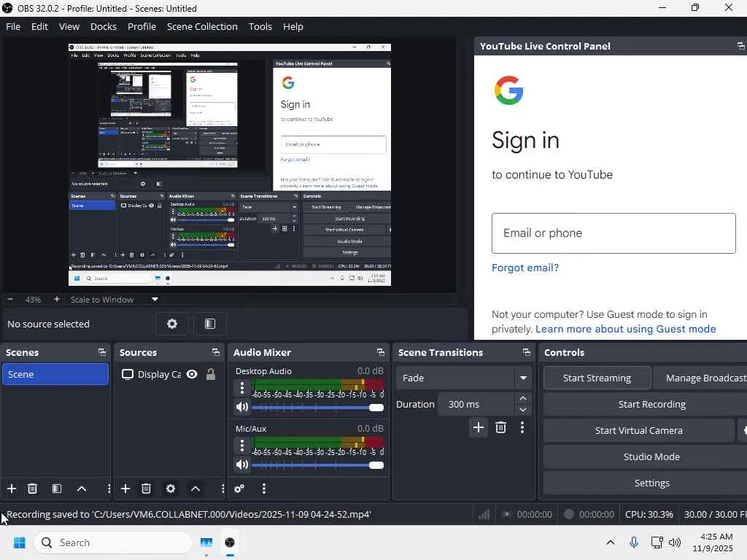The image size is (747, 560).
Task: Open the Tools menu
Action: (x=260, y=27)
